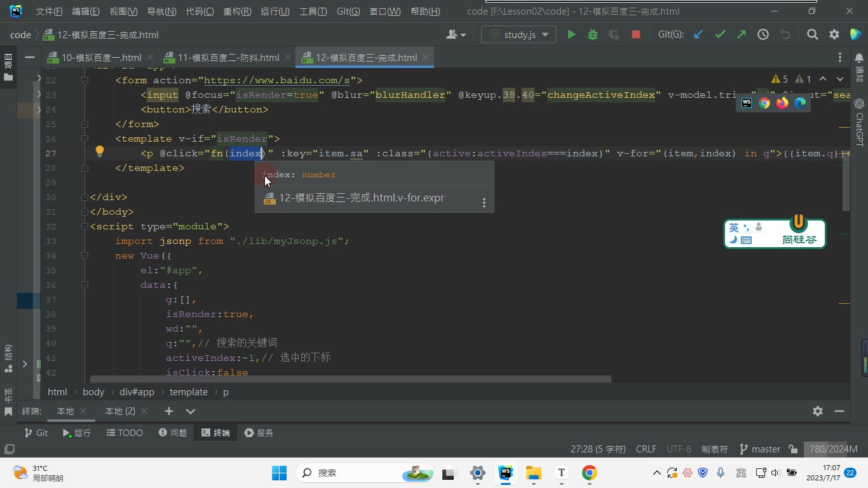Add a new terminal tab with plus
The height and width of the screenshot is (488, 868).
coord(168,411)
